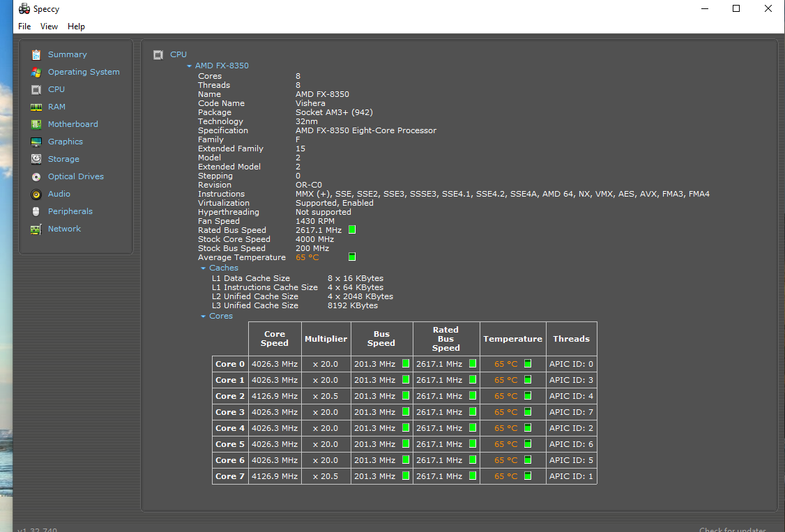Open the Motherboard section icon
Image resolution: width=785 pixels, height=532 pixels.
point(36,124)
